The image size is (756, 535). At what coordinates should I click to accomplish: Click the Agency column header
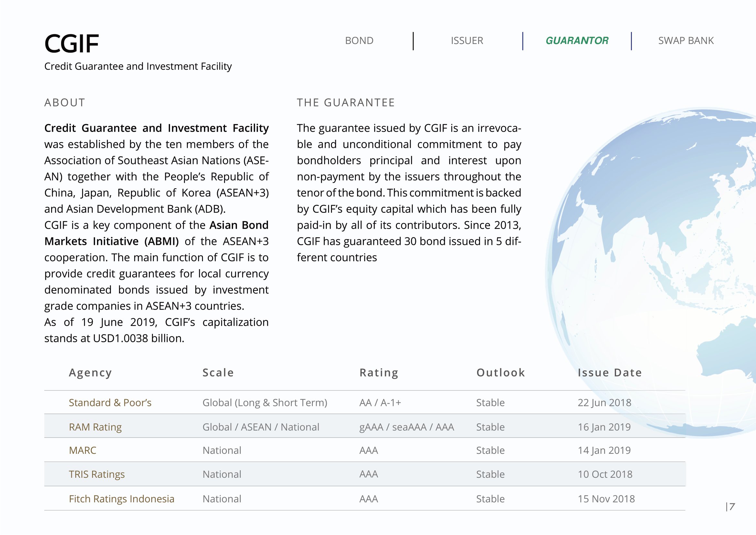90,373
